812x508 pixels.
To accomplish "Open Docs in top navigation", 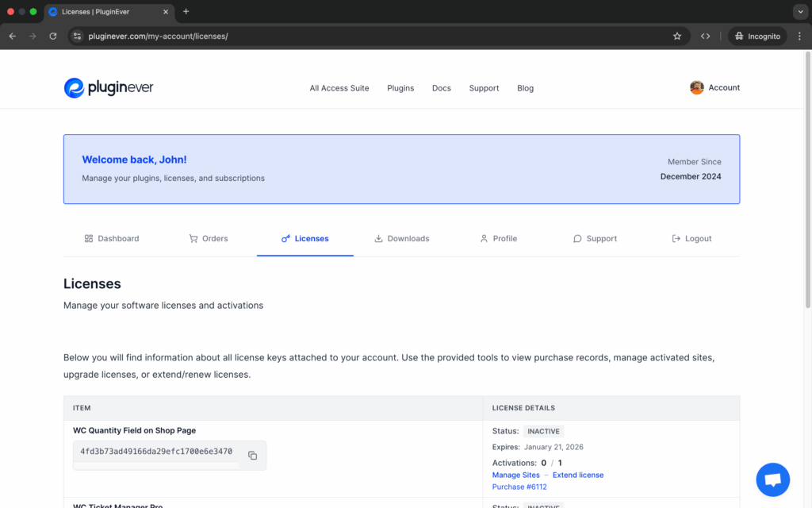I will (x=441, y=88).
